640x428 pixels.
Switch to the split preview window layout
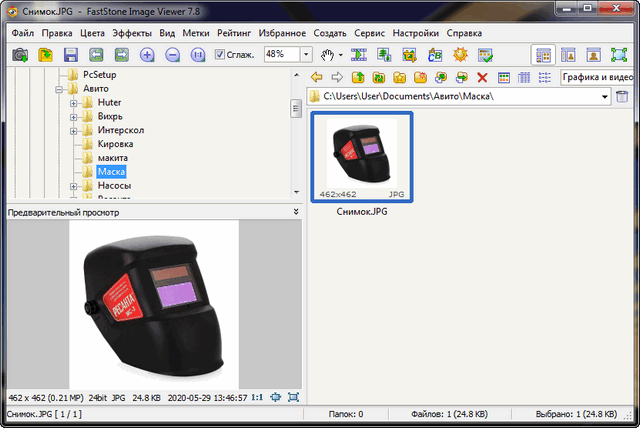[568, 55]
